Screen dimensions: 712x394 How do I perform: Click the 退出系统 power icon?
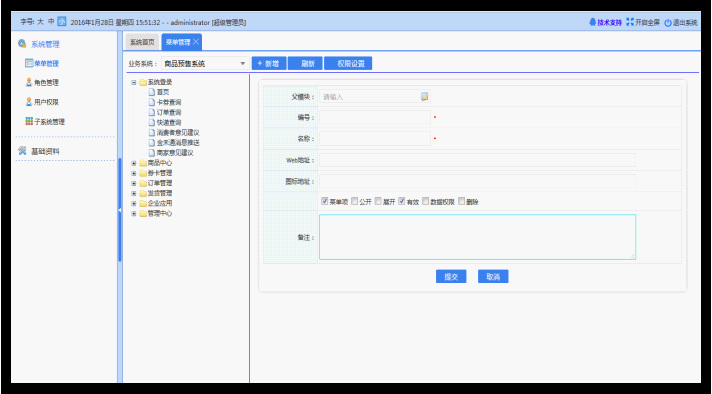click(x=668, y=23)
